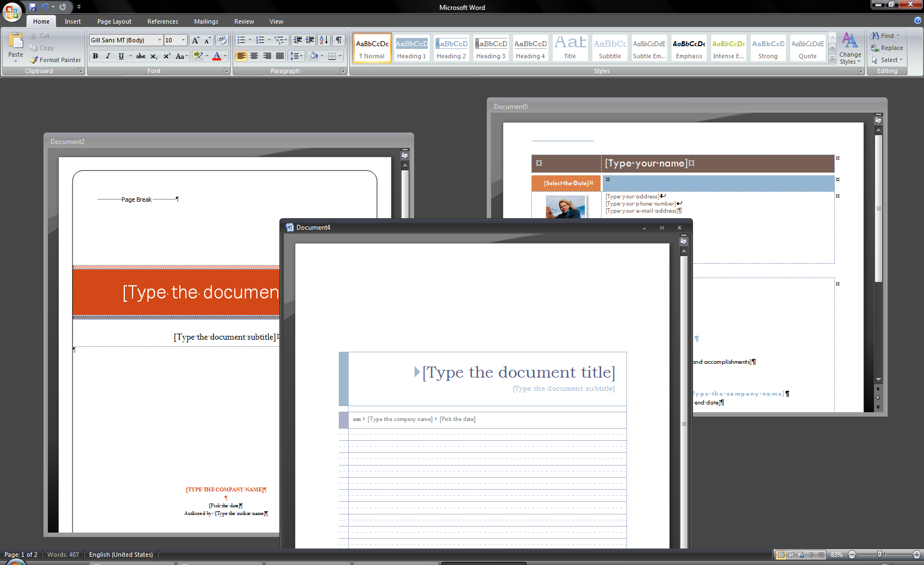
Task: Apply the Intense Emphasis style
Action: pyautogui.click(x=728, y=48)
